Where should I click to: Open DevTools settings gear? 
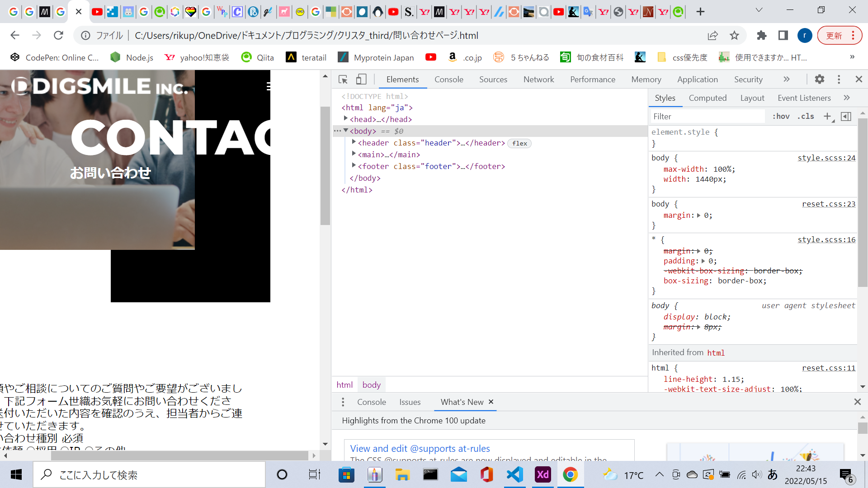click(819, 80)
